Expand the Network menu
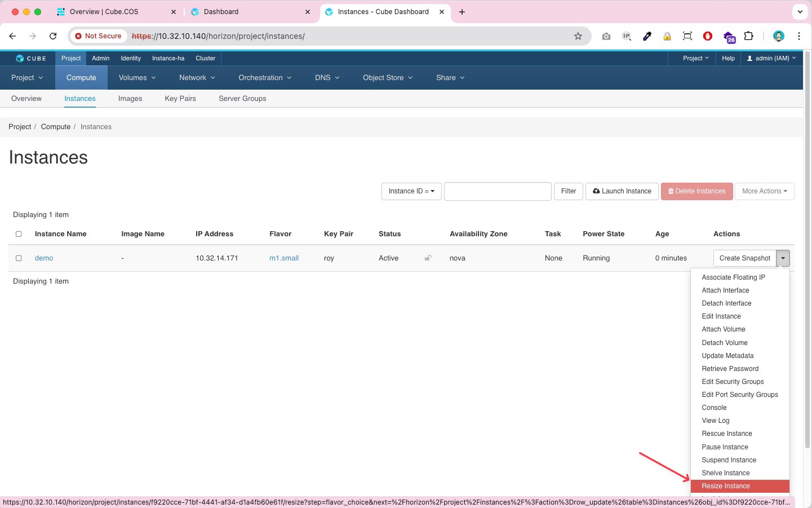The height and width of the screenshot is (508, 812). point(197,78)
